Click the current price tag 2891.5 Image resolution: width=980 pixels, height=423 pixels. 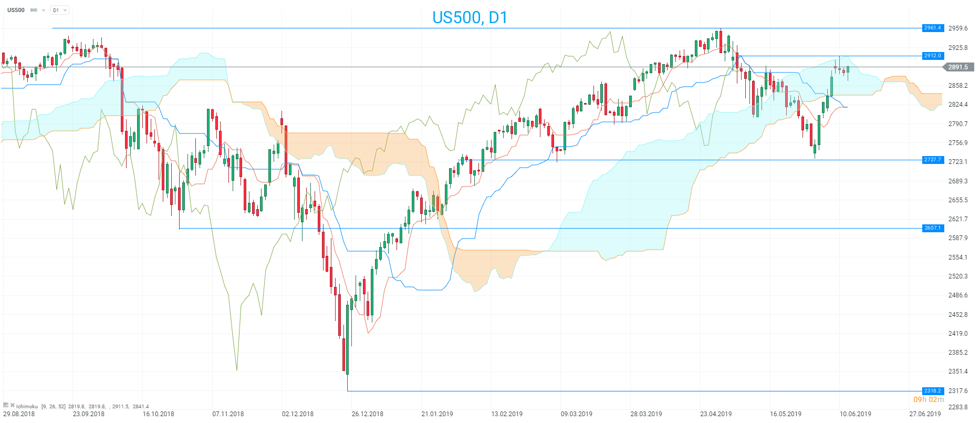click(958, 67)
